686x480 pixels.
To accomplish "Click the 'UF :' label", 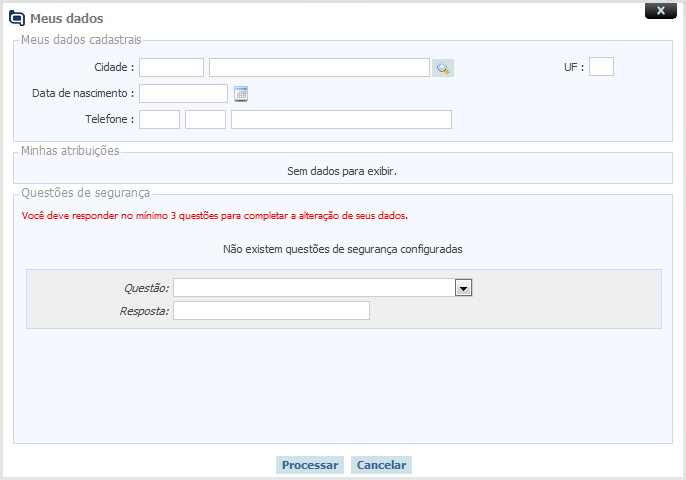I will pyautogui.click(x=574, y=67).
